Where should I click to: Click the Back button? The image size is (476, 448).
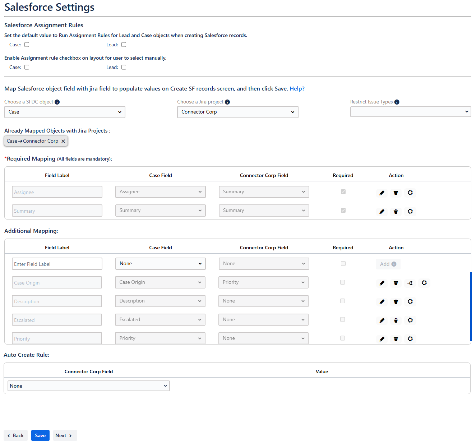coord(15,435)
